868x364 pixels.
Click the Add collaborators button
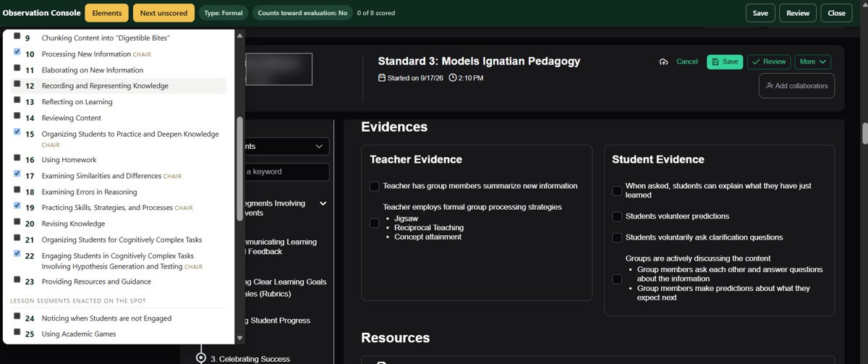(x=796, y=86)
